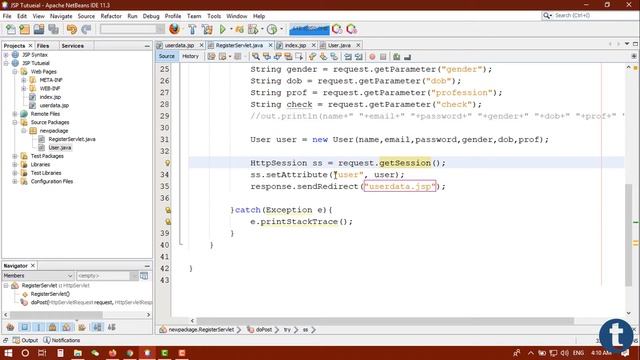Click the Find Selection magnifier icon in editor toolbar

point(256,57)
